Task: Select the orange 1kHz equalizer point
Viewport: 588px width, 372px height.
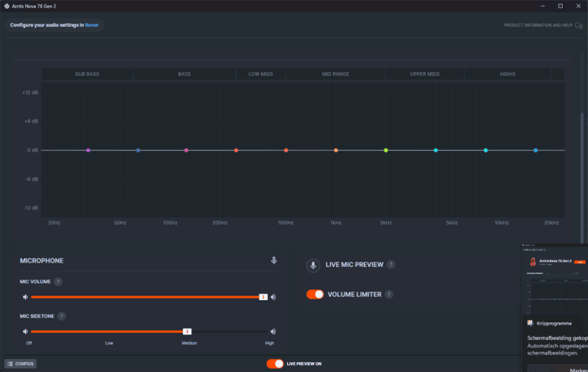Action: point(335,150)
